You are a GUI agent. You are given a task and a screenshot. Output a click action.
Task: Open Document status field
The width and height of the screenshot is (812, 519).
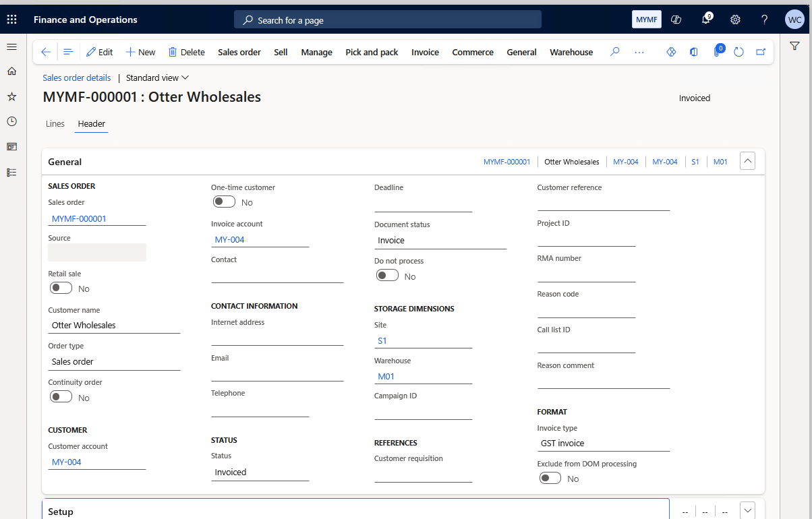(x=440, y=241)
